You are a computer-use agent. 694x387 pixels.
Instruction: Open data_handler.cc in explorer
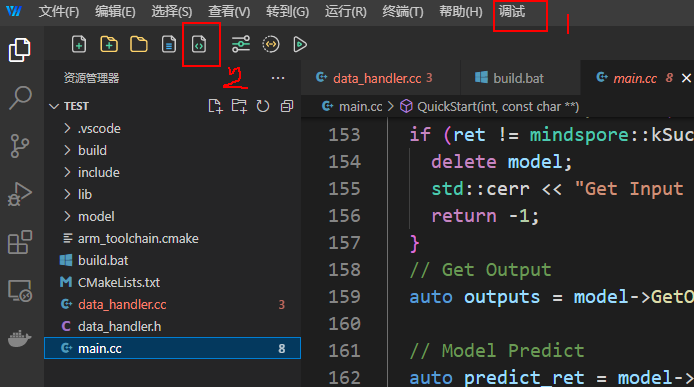point(173,305)
